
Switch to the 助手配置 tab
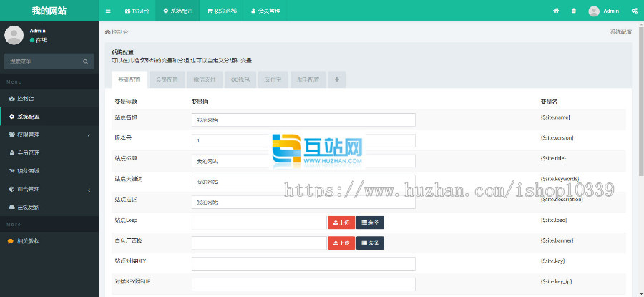pos(308,79)
